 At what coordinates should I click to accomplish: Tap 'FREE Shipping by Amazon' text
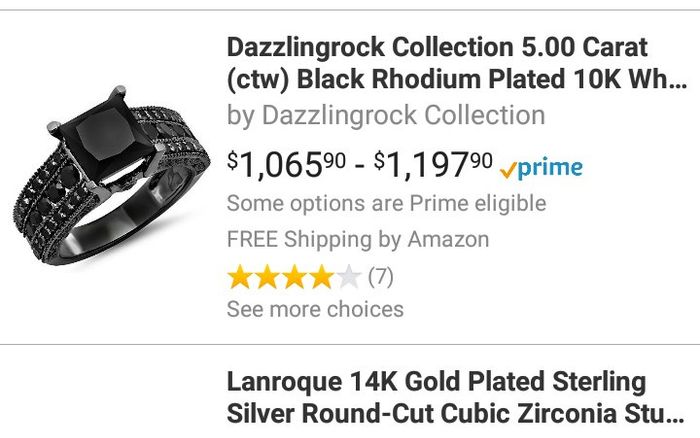tap(358, 240)
